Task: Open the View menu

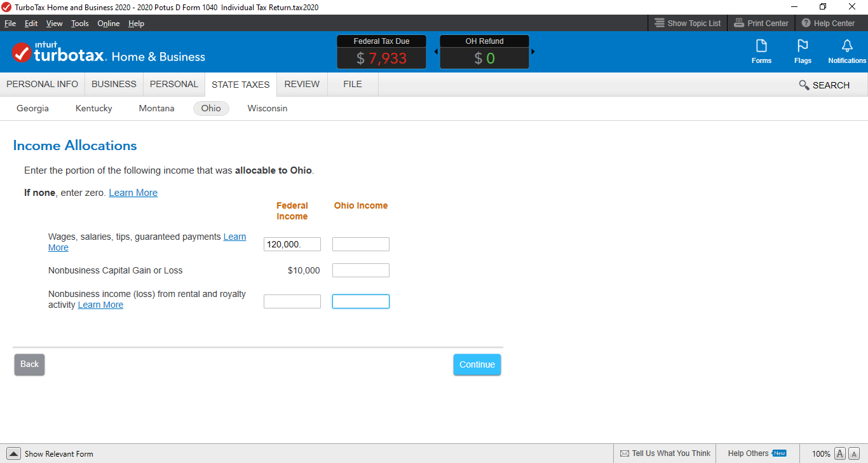Action: [55, 24]
